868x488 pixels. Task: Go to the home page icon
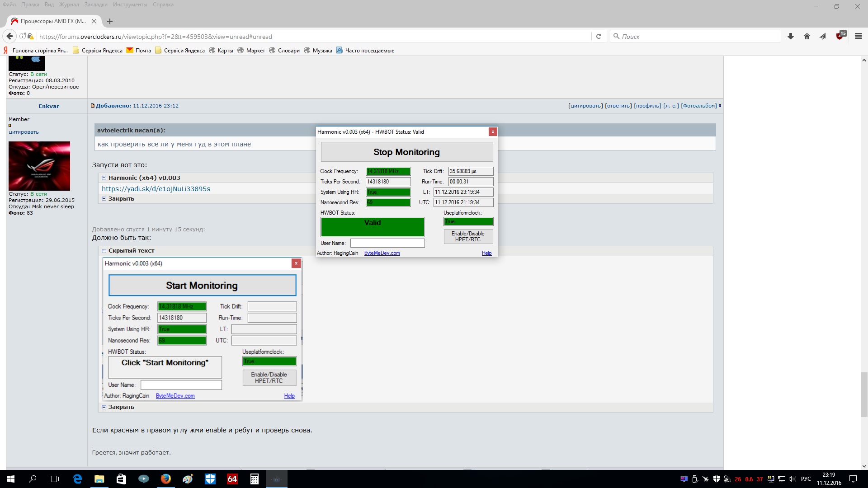[x=807, y=36]
